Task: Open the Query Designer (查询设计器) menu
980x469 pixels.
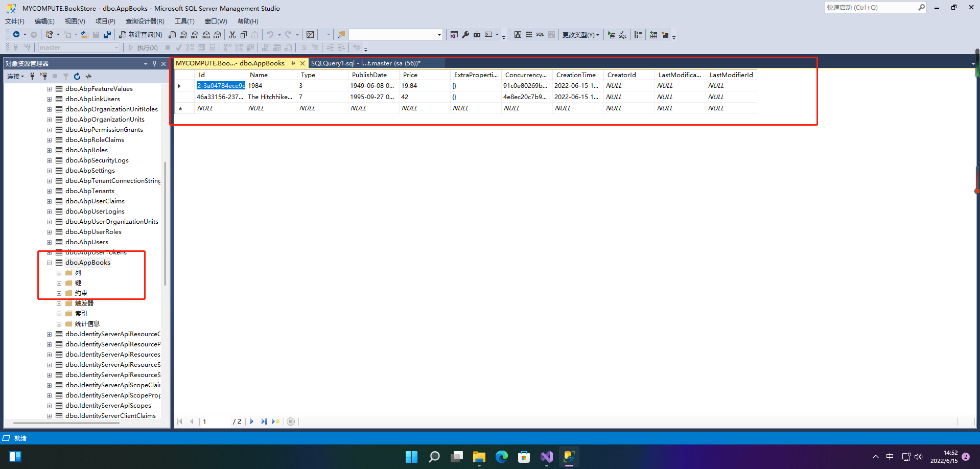Action: [145, 21]
